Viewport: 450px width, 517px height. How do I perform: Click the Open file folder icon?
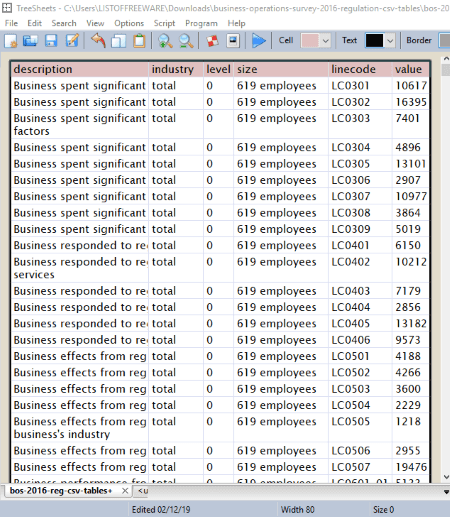click(x=30, y=41)
